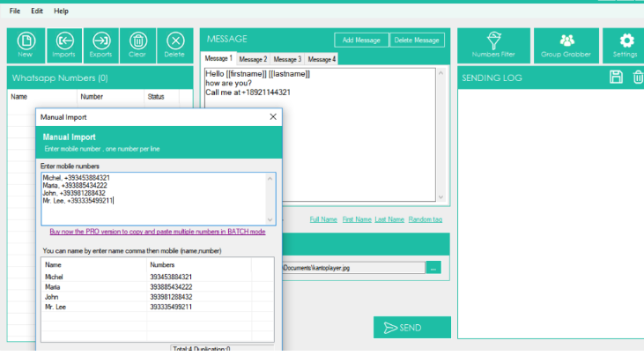The width and height of the screenshot is (644, 363).
Task: Open the Settings gear
Action: [625, 44]
